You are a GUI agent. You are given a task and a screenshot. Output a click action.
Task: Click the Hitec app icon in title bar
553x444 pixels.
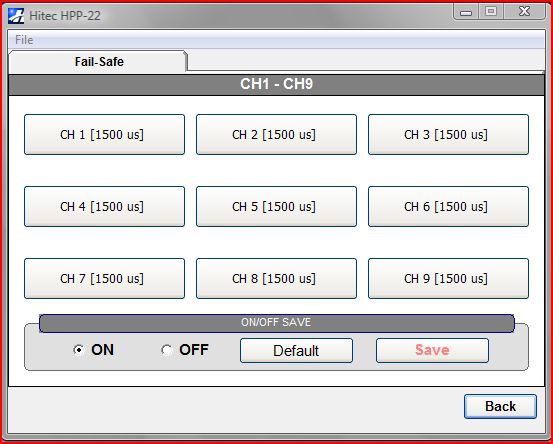(16, 16)
